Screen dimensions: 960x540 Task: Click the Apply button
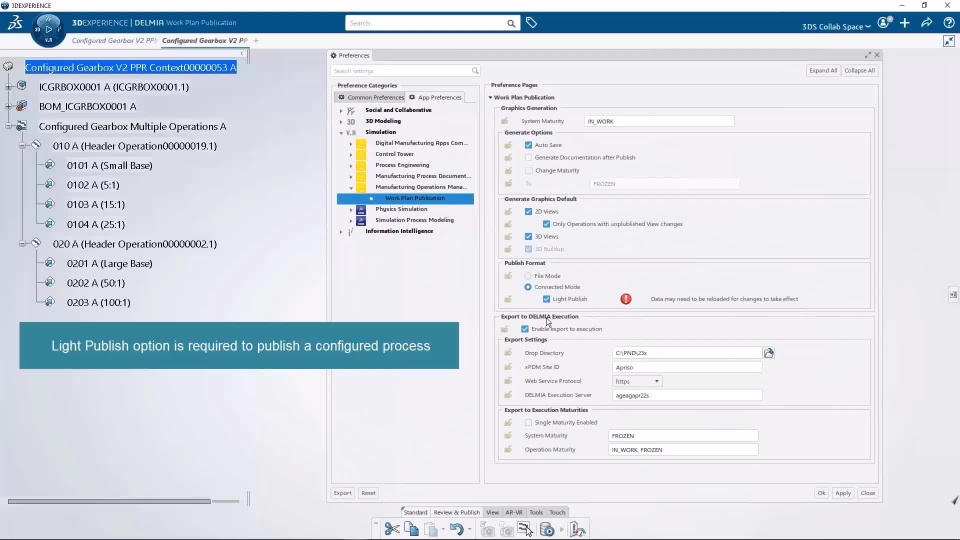tap(843, 493)
